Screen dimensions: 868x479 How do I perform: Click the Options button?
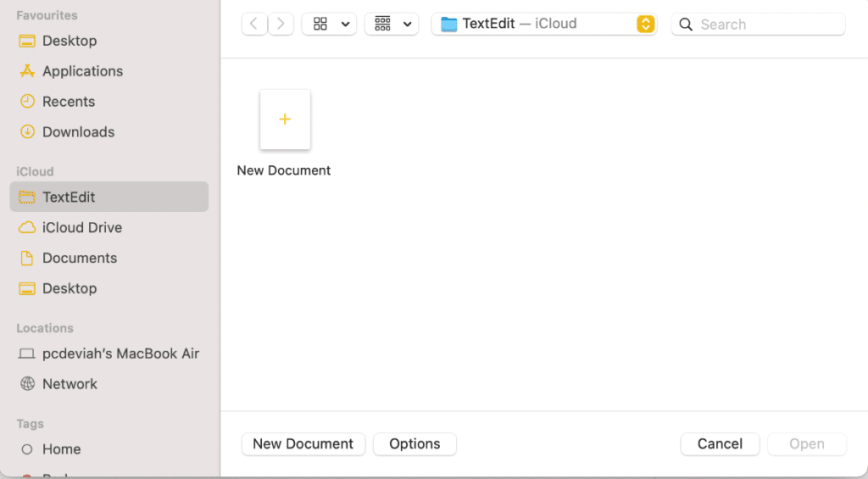pyautogui.click(x=415, y=443)
